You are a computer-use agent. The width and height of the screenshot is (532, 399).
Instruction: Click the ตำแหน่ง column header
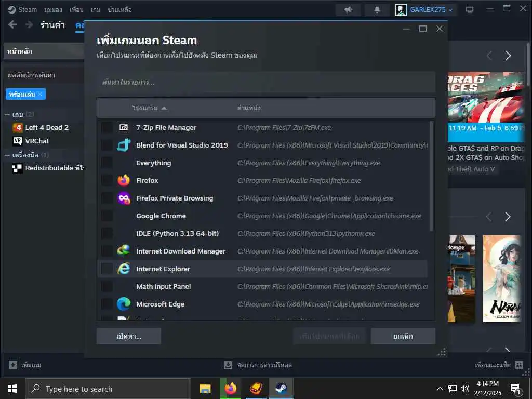click(249, 108)
